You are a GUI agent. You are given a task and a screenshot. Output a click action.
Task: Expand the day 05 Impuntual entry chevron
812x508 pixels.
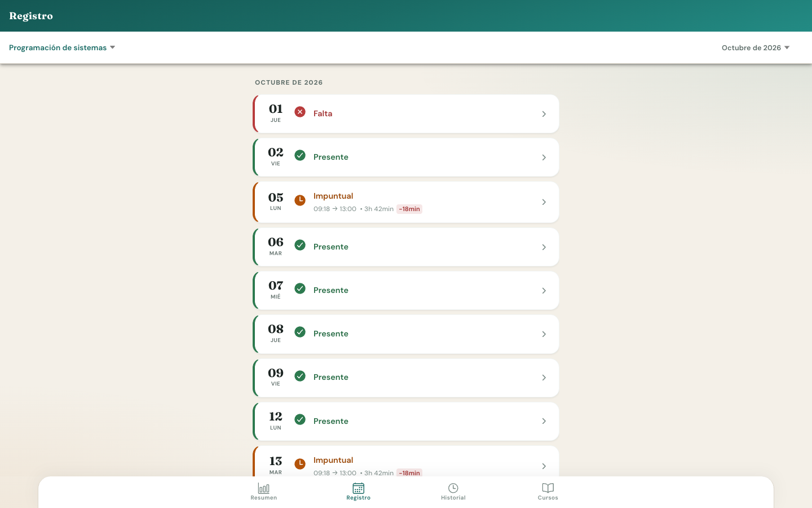point(544,202)
